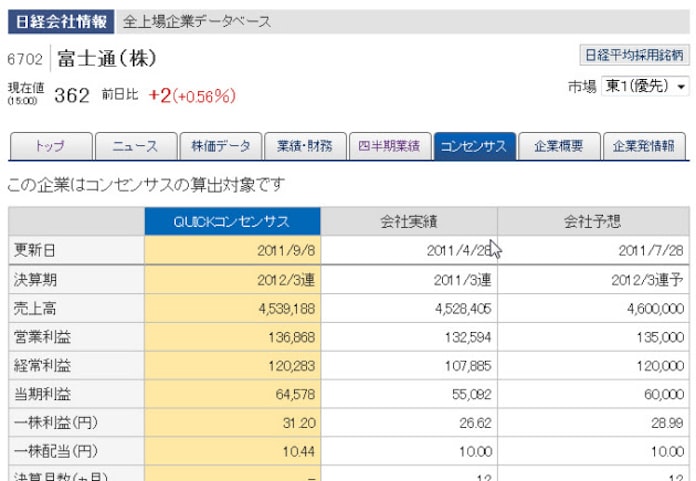
Task: Click the actual sales value 4,528,405
Action: tap(463, 309)
